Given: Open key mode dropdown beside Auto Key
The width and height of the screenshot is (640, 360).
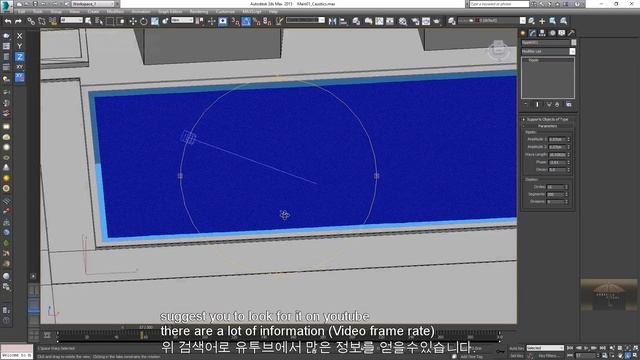Looking at the screenshot, I should coord(545,348).
